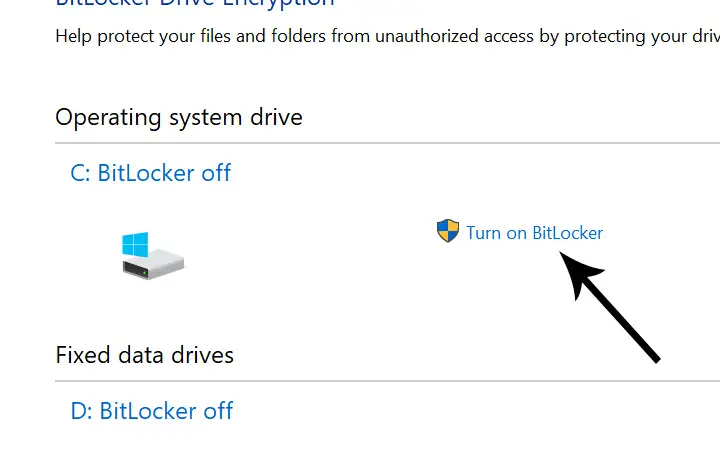720x450 pixels.
Task: Click the separator line below Operating system drive
Action: point(388,143)
